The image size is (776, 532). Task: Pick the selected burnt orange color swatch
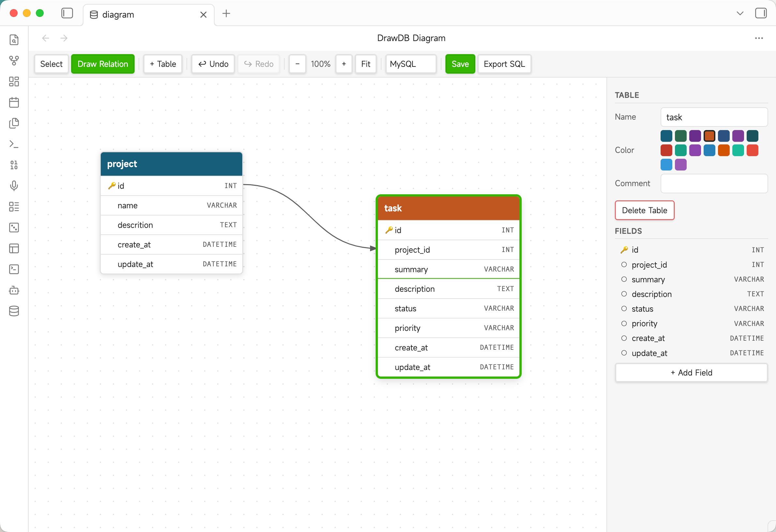click(709, 136)
